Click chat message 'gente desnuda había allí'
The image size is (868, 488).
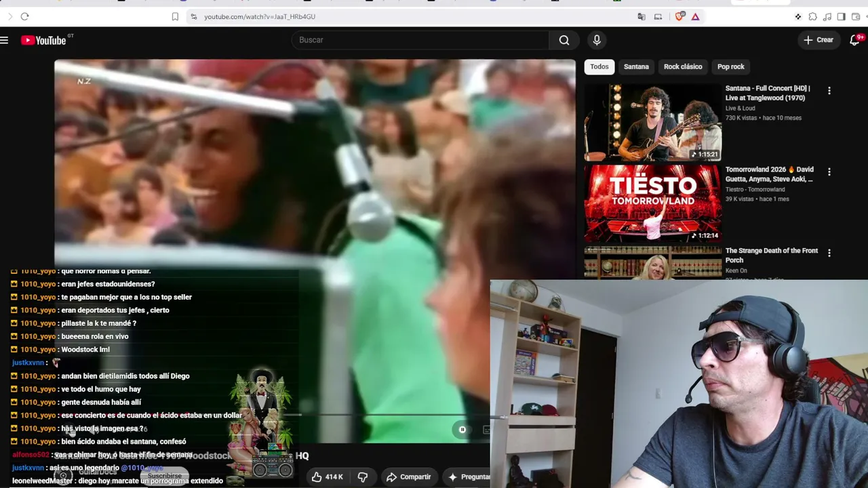click(101, 403)
